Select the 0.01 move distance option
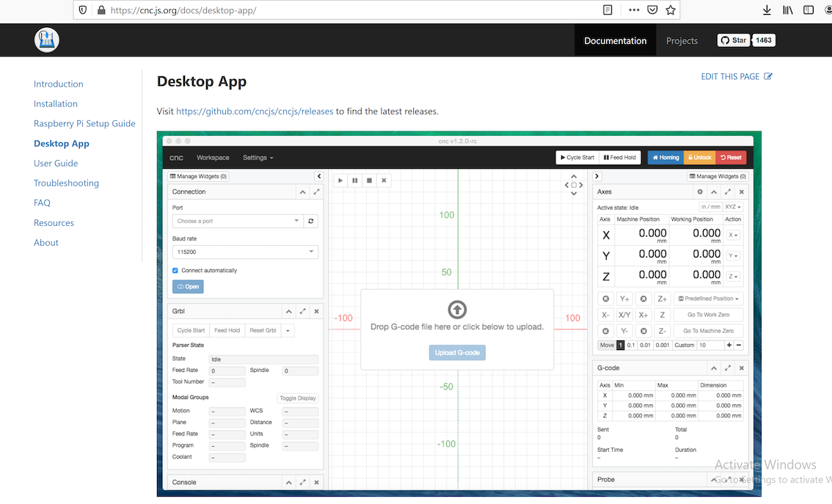This screenshot has height=504, width=832. pyautogui.click(x=645, y=345)
